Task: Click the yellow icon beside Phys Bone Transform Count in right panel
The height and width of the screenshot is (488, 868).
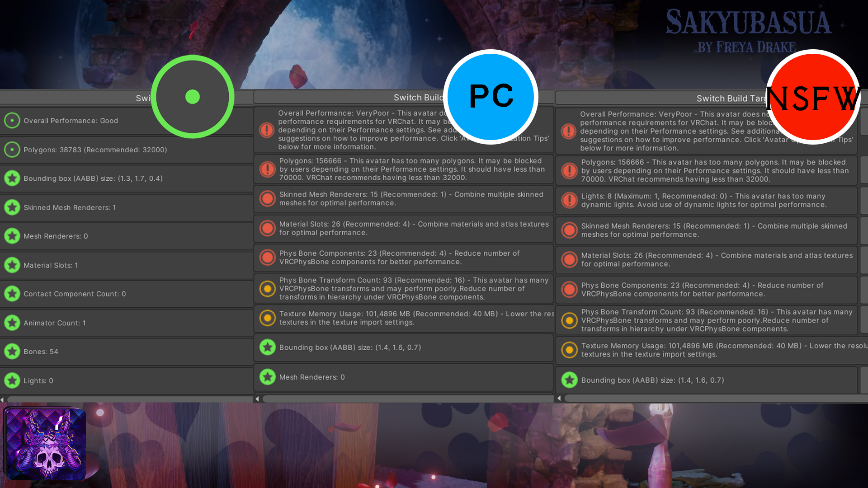Action: point(569,320)
